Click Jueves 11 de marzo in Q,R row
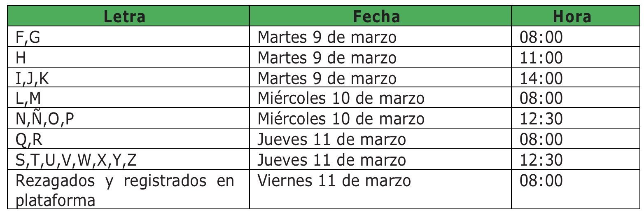 [380, 139]
